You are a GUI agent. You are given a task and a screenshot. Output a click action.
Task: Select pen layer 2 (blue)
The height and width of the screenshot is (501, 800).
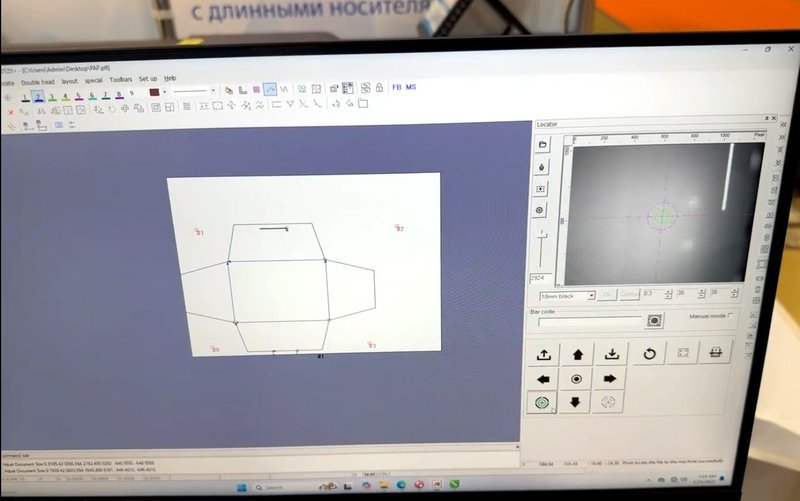[38, 97]
